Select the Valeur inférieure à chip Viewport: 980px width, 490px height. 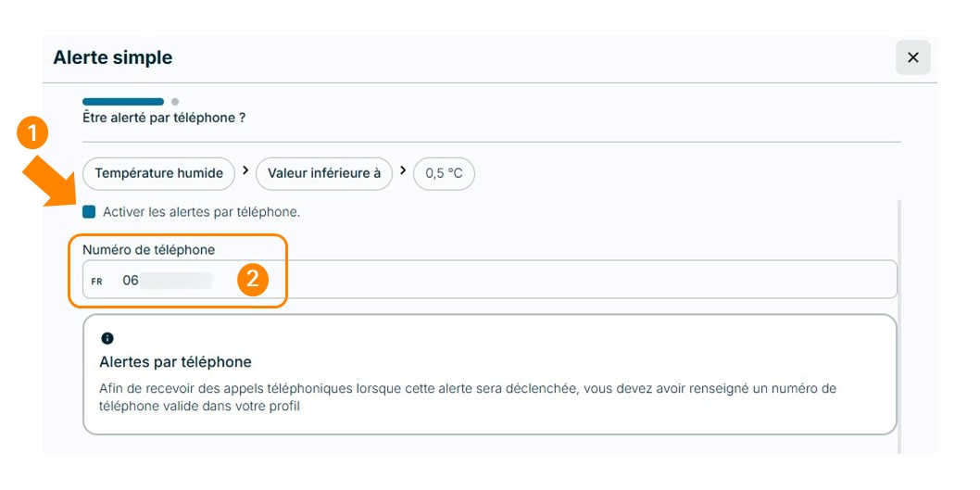pyautogui.click(x=324, y=173)
